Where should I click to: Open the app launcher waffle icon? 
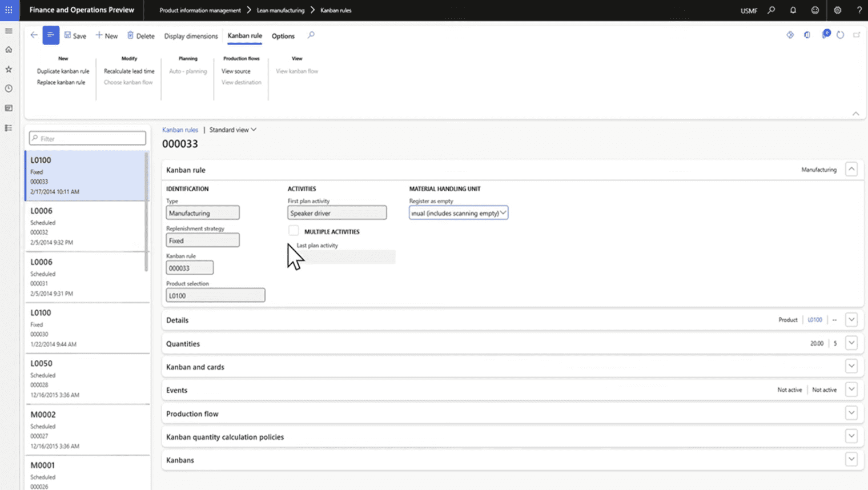[9, 10]
